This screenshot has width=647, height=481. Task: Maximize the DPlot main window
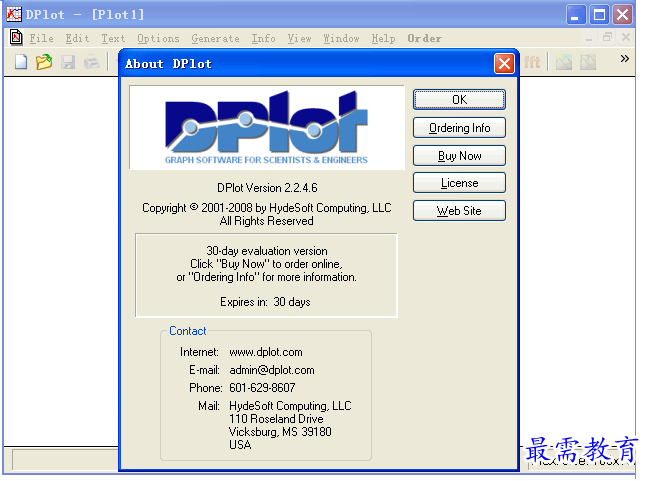(599, 15)
